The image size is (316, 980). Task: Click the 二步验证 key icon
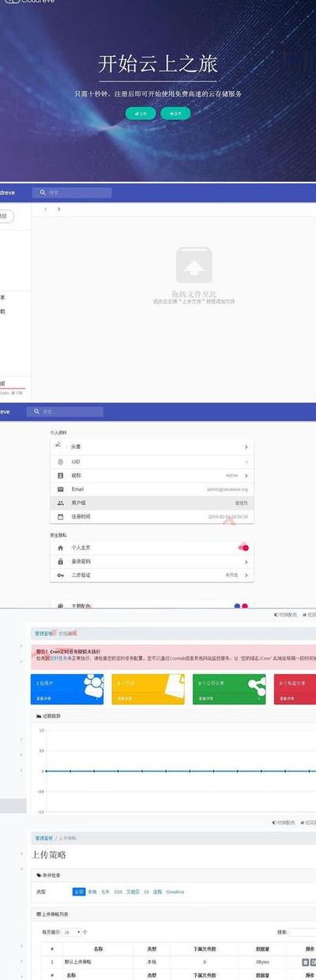point(60,575)
